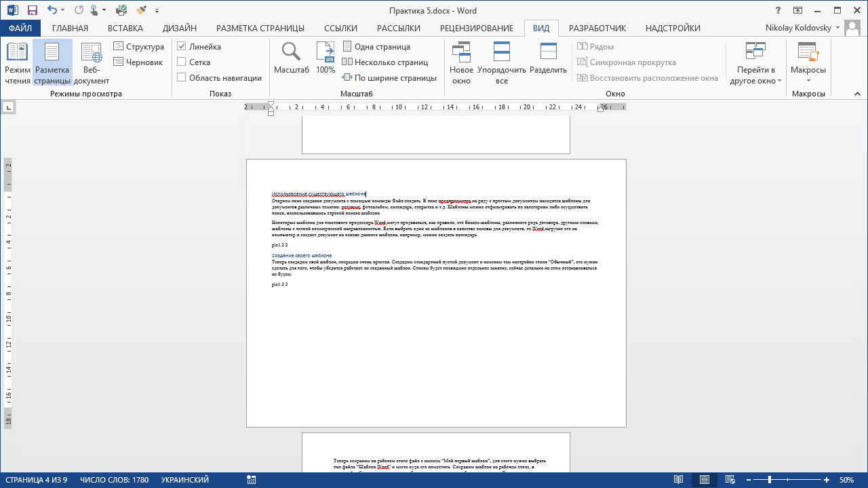Open Word Help question mark

click(777, 10)
